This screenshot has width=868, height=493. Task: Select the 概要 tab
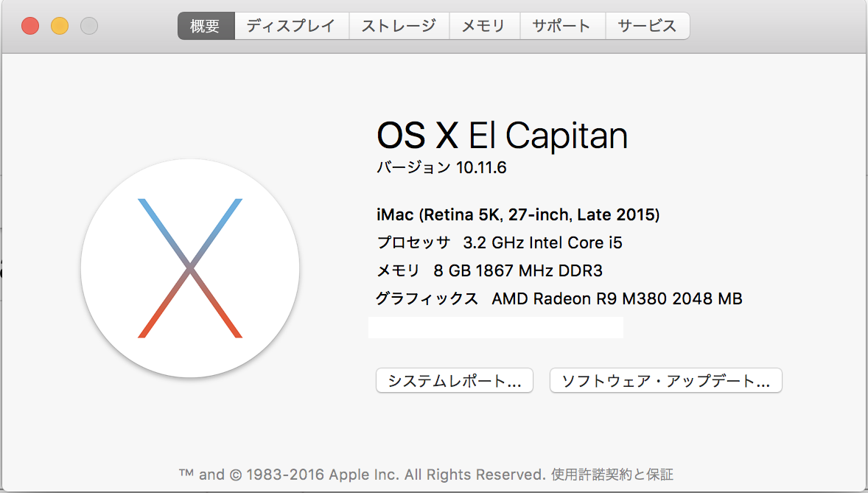206,26
